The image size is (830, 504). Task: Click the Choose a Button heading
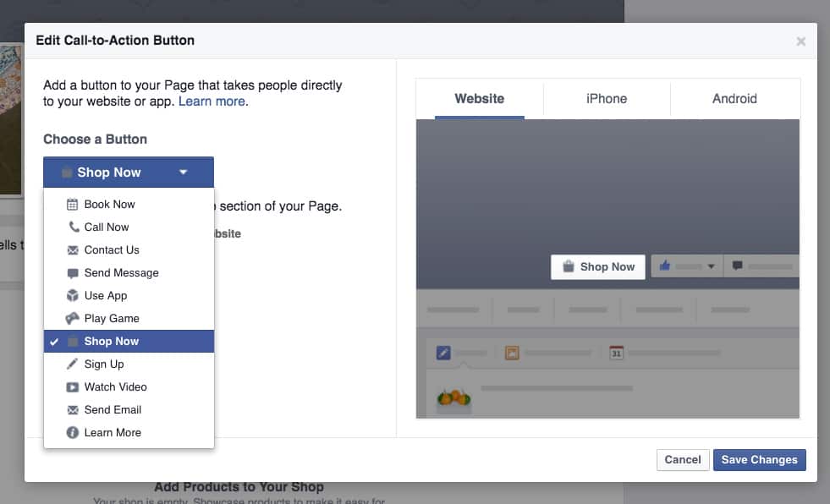[96, 140]
